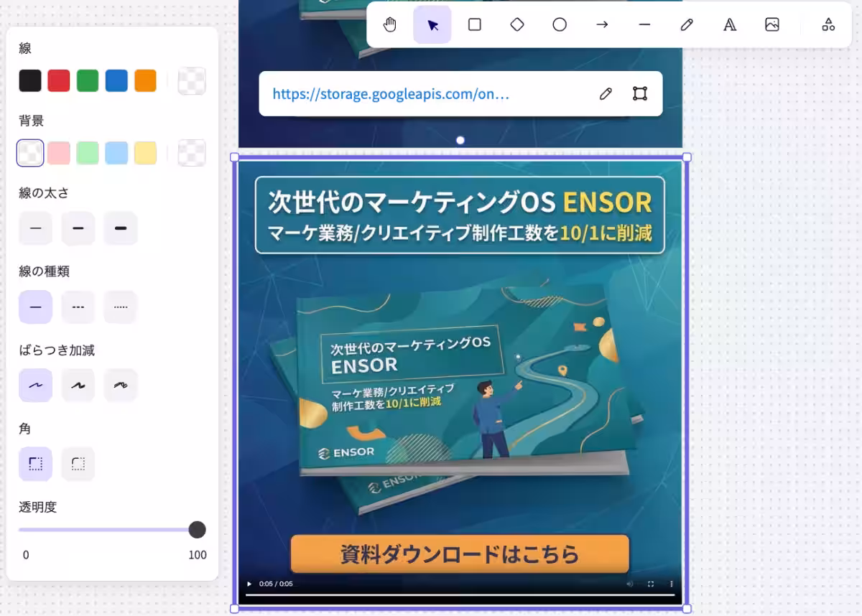Select the Hand pan tool
The image size is (862, 616).
pyautogui.click(x=389, y=25)
